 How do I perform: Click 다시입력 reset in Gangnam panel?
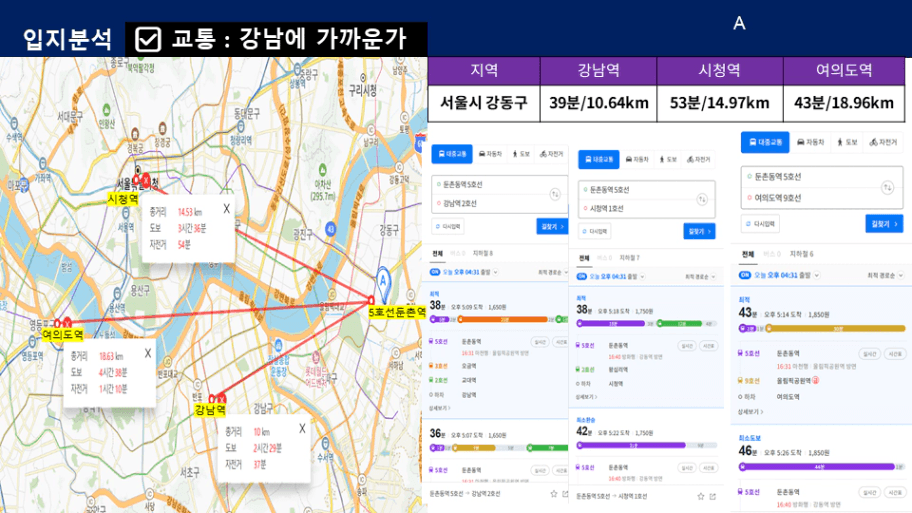point(448,226)
